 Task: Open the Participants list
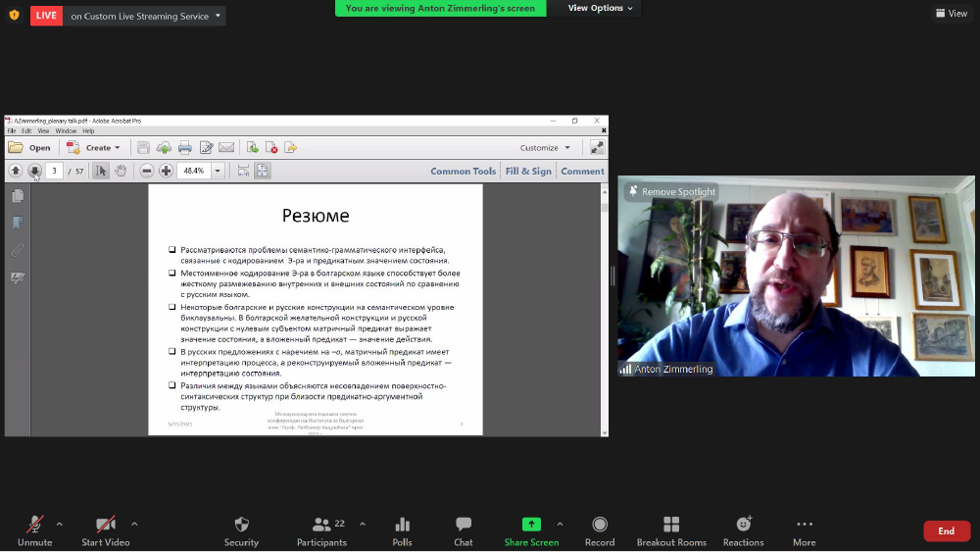pyautogui.click(x=322, y=530)
